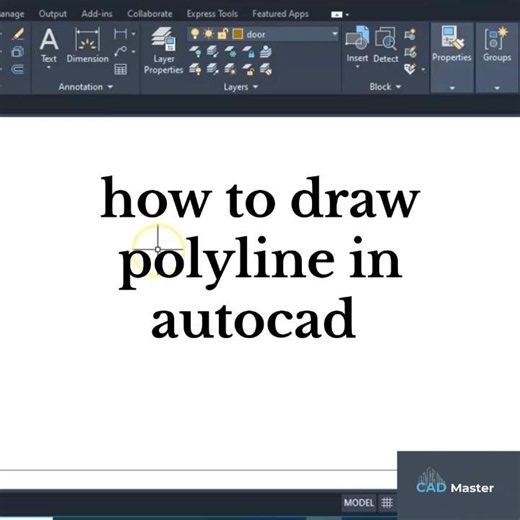Switch to the Express Tools tab
This screenshot has width=520, height=520.
[212, 14]
